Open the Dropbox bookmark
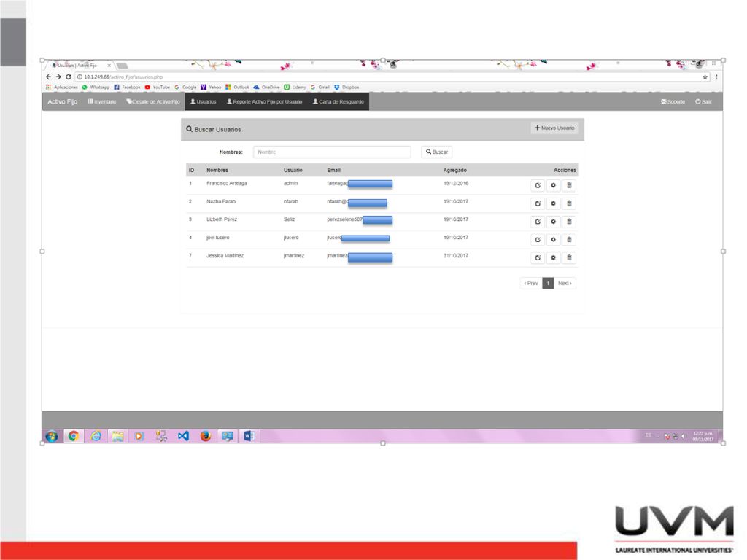 click(347, 87)
